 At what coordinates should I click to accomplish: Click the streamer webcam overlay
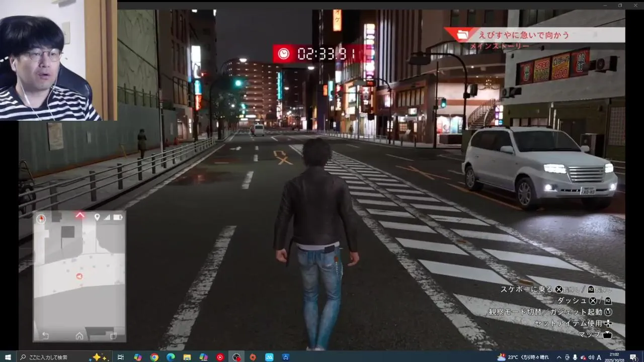pos(58,60)
